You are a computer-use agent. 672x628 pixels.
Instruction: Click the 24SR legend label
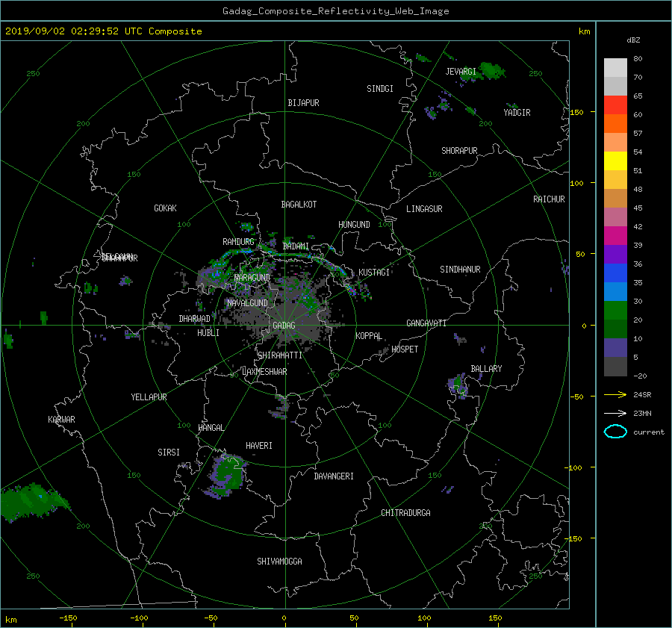click(x=642, y=395)
